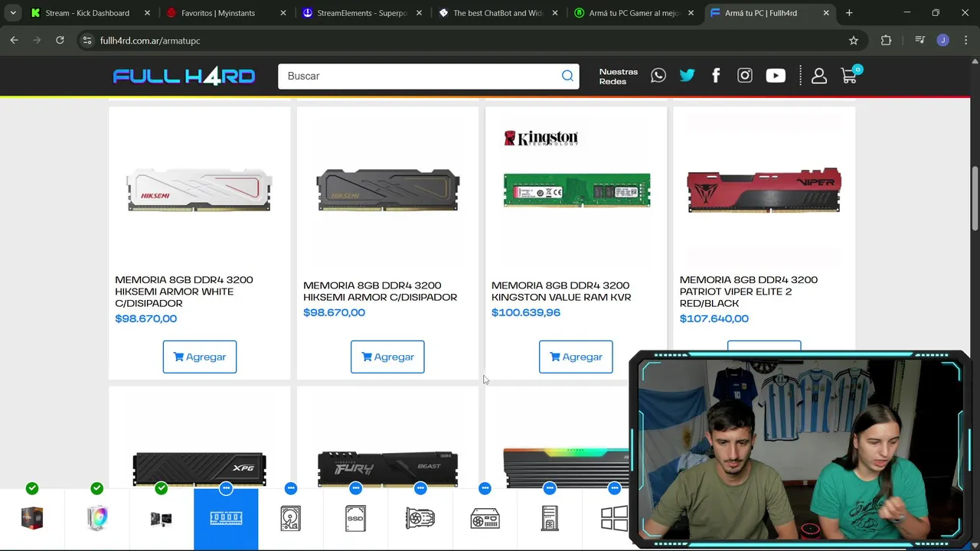Close the Kick Dashboard tab
The image size is (980, 551).
[147, 13]
